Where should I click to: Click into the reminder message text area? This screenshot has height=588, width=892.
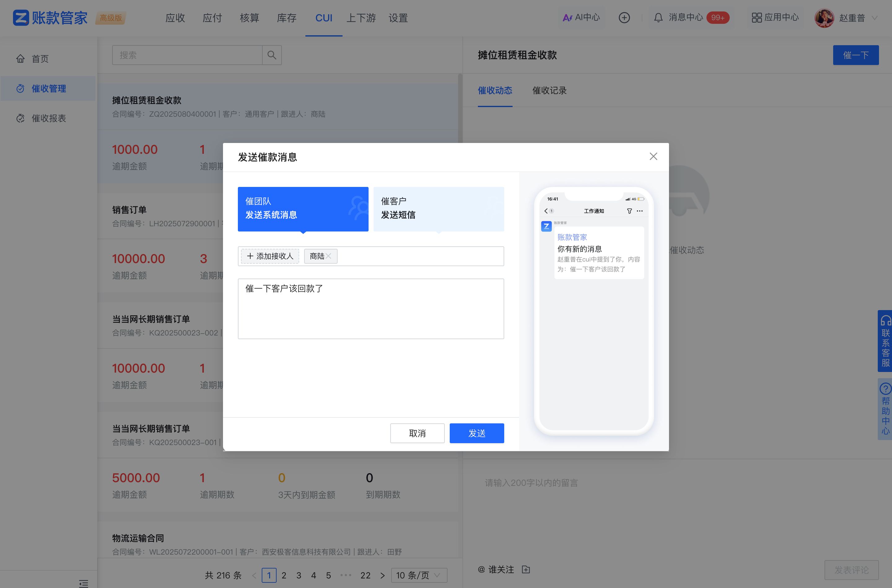pyautogui.click(x=370, y=309)
